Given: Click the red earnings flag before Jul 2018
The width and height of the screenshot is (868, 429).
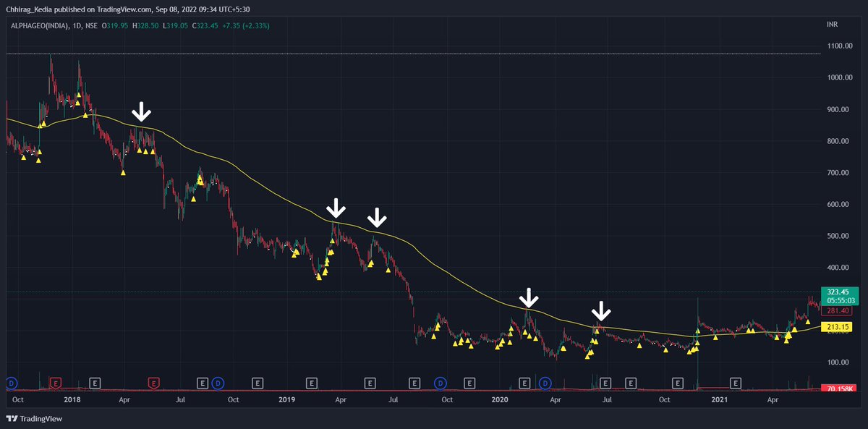Looking at the screenshot, I should tap(154, 383).
